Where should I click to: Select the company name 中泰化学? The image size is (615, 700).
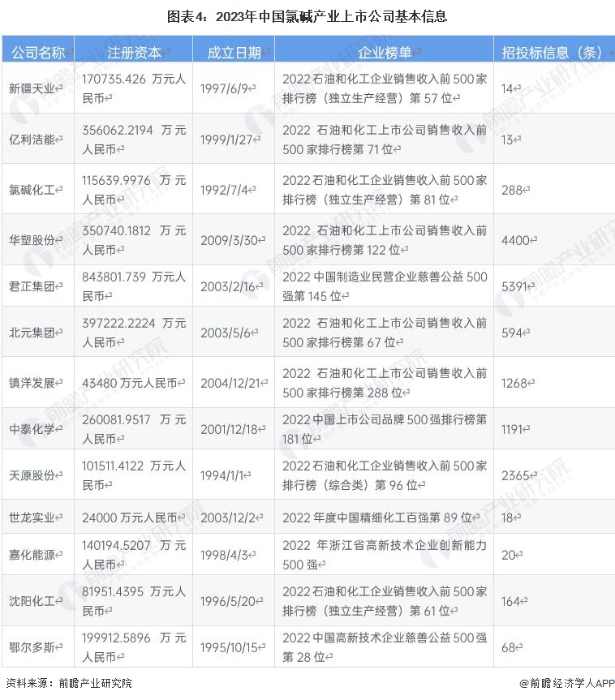32,429
